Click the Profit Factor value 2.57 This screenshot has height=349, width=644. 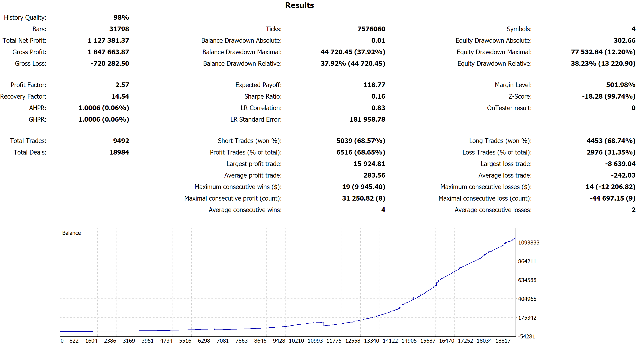pyautogui.click(x=122, y=85)
